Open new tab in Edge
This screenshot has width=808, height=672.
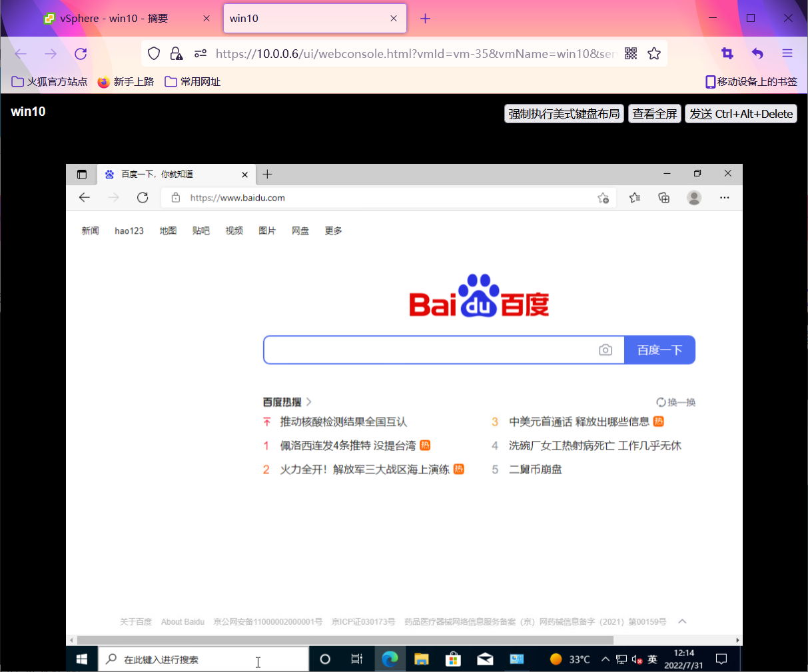pyautogui.click(x=267, y=174)
